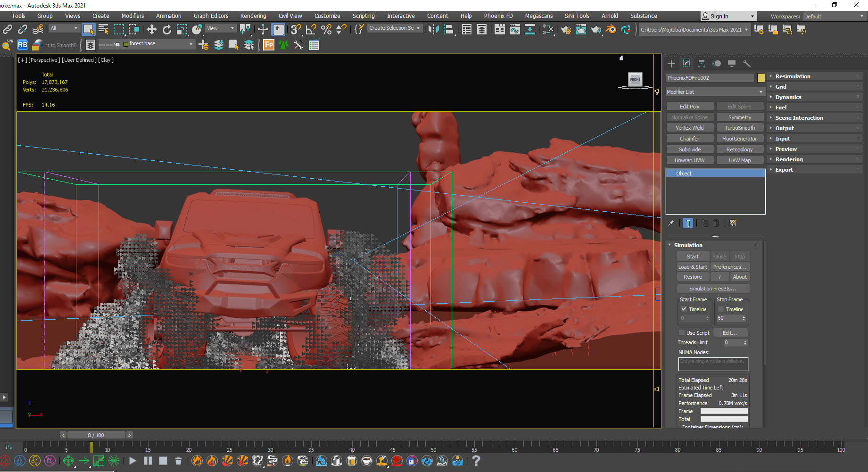Collapse the Simulation rollout
Image resolution: width=868 pixels, height=472 pixels.
(714, 245)
